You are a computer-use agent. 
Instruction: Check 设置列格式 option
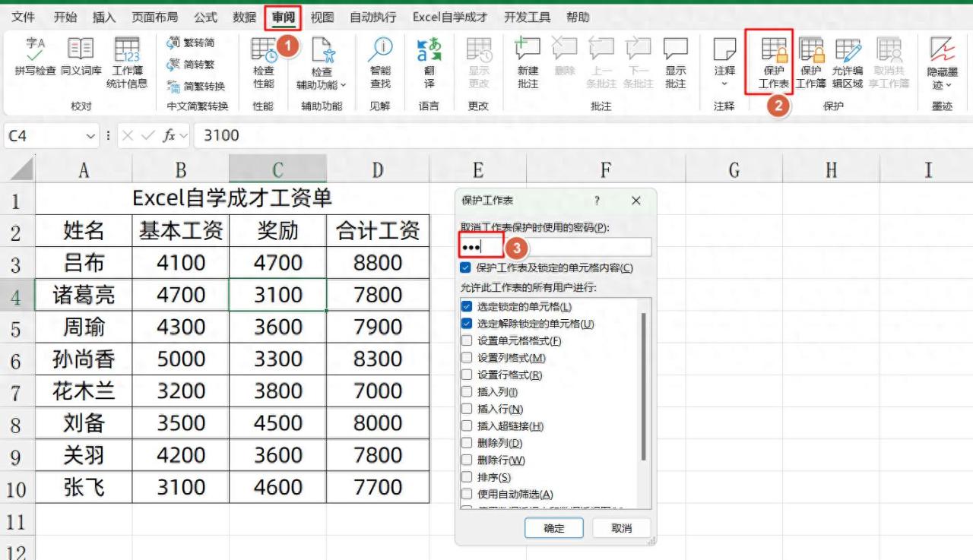[467, 358]
